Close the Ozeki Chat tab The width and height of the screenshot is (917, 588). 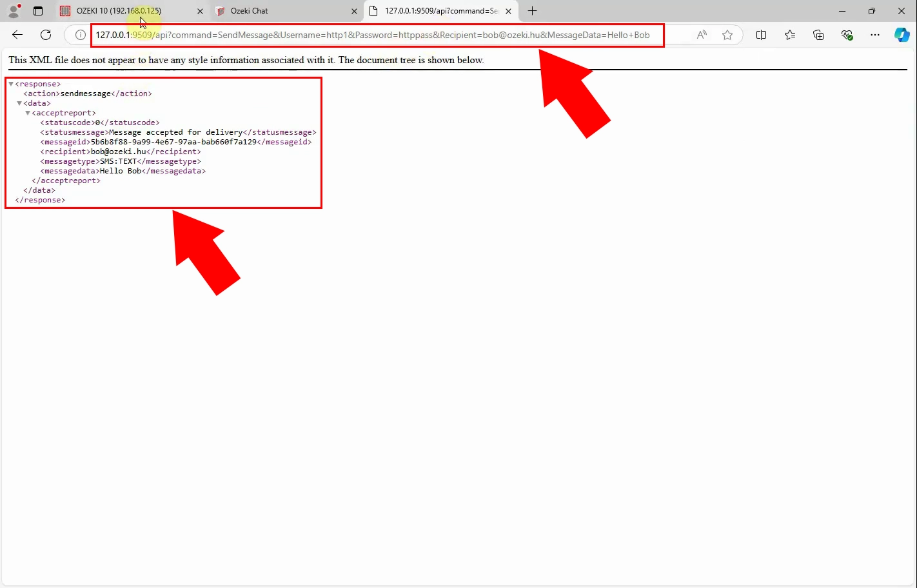[354, 11]
